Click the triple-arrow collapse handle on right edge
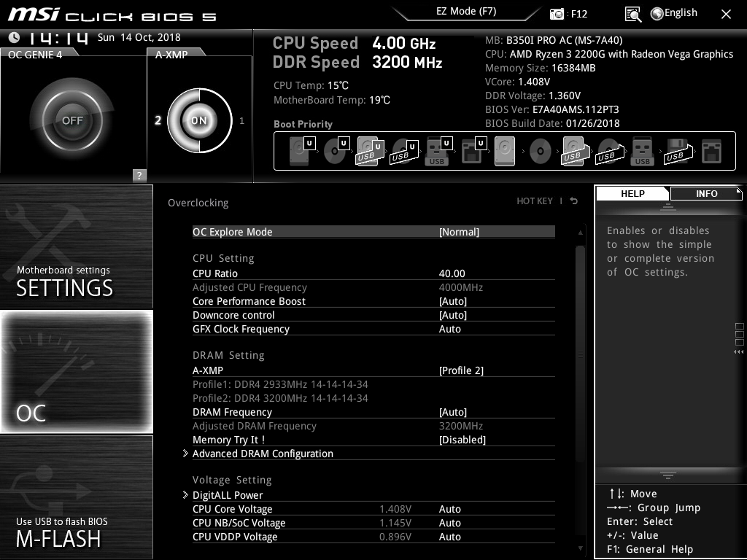Image resolution: width=747 pixels, height=560 pixels. pyautogui.click(x=738, y=352)
